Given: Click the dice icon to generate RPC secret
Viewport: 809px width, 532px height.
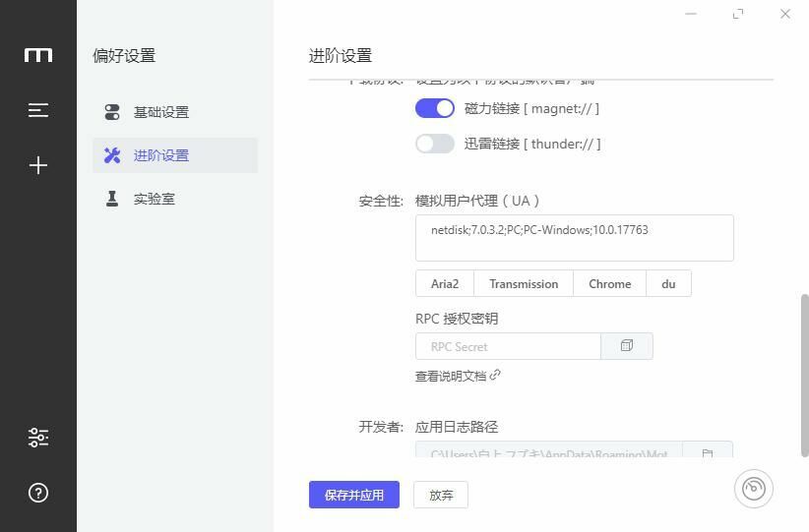Looking at the screenshot, I should pyautogui.click(x=627, y=346).
